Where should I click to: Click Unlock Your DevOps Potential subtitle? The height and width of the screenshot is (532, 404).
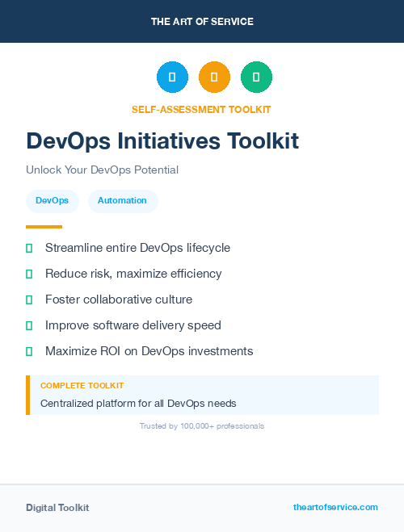[102, 170]
